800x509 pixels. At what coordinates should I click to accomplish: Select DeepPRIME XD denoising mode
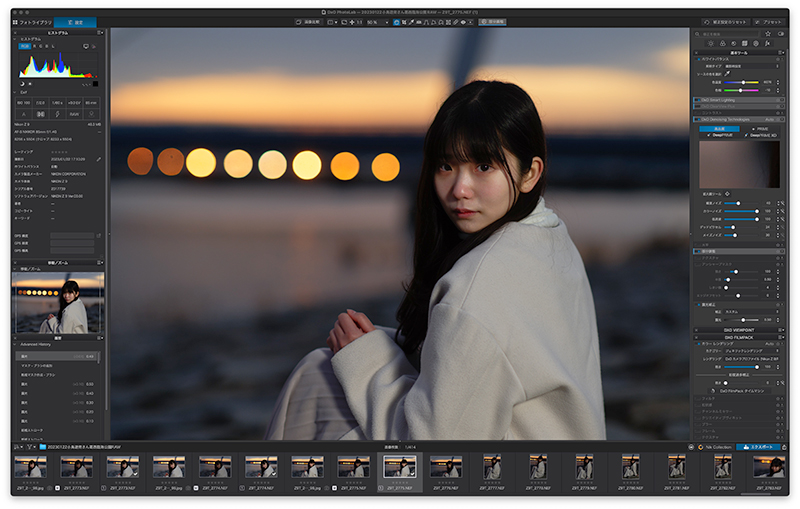tap(761, 135)
